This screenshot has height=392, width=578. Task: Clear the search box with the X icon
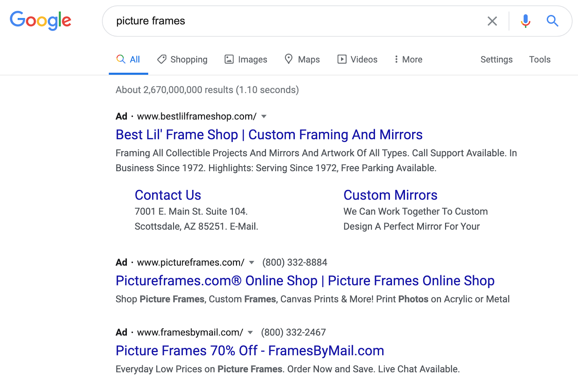(492, 21)
